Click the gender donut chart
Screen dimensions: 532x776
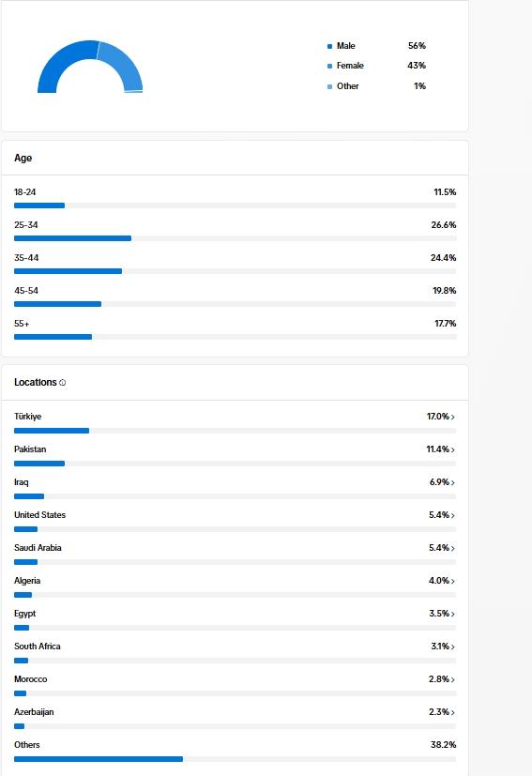coord(90,67)
